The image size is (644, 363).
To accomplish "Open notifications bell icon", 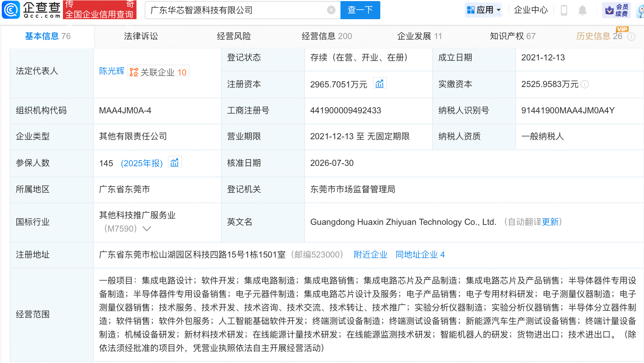I will click(582, 10).
